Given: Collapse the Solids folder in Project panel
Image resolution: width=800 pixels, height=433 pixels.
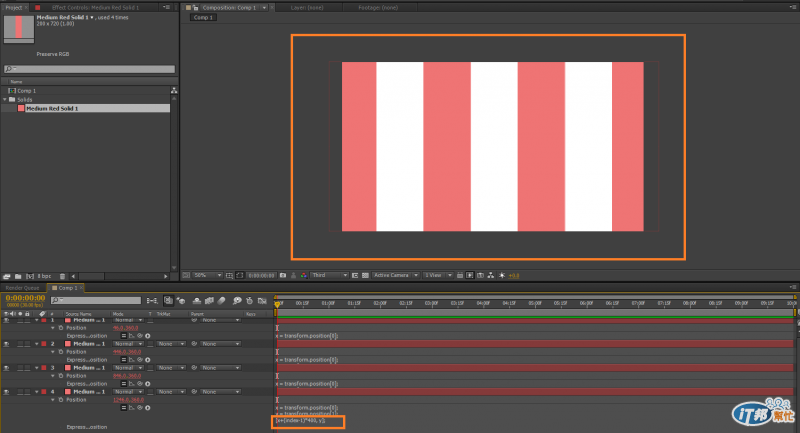Looking at the screenshot, I should [5, 99].
